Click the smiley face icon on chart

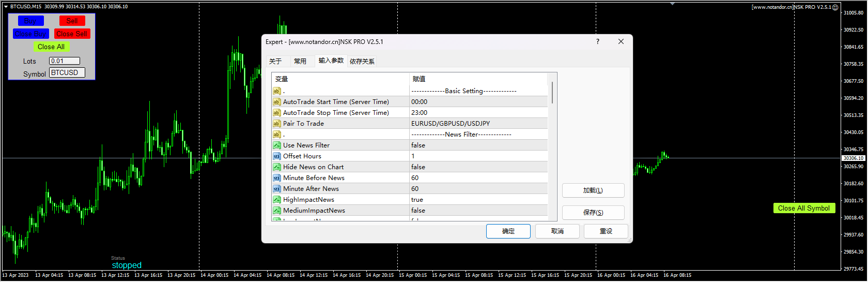[x=835, y=7]
